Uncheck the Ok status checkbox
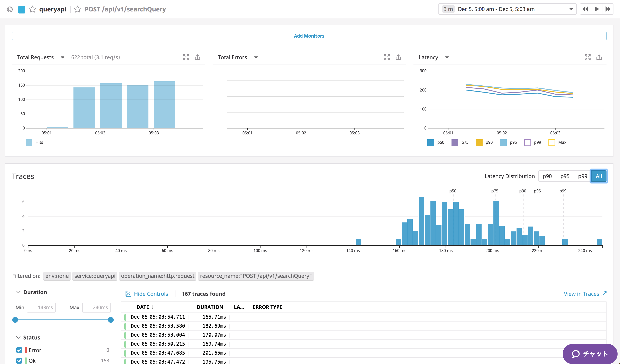This screenshot has width=620, height=364. [19, 361]
